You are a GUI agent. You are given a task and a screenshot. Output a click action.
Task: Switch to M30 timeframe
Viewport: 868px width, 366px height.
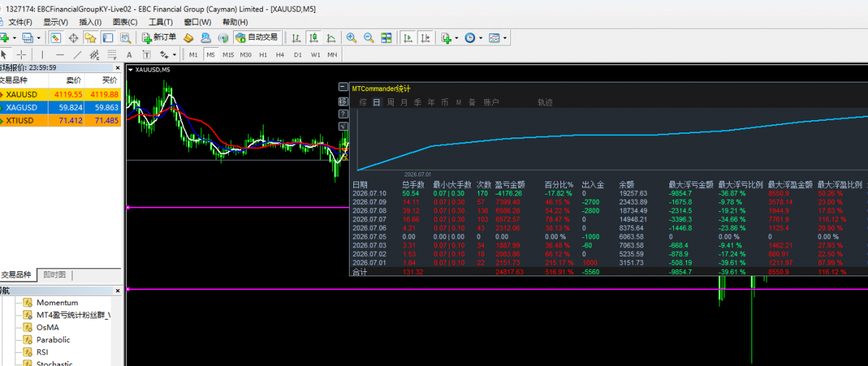(246, 55)
